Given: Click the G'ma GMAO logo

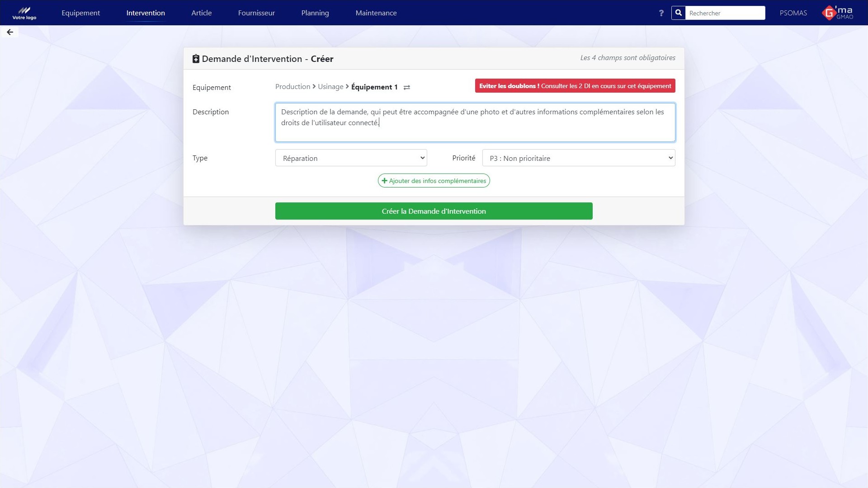Looking at the screenshot, I should click(838, 13).
